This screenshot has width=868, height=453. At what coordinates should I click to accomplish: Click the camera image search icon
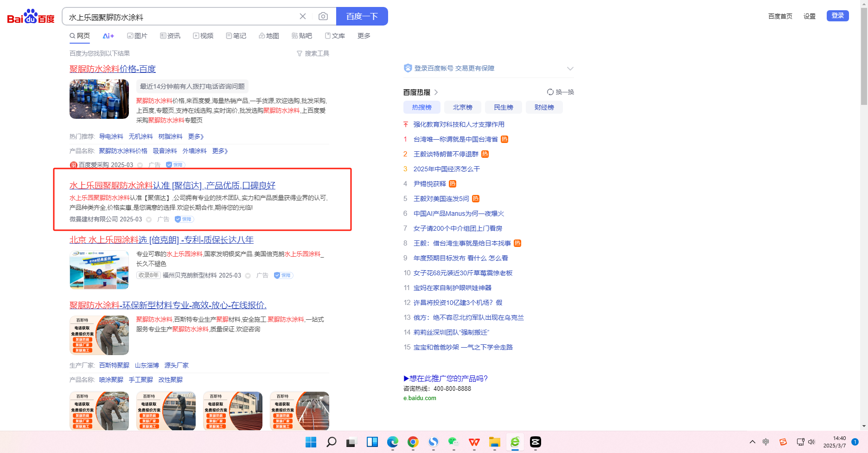coord(323,17)
